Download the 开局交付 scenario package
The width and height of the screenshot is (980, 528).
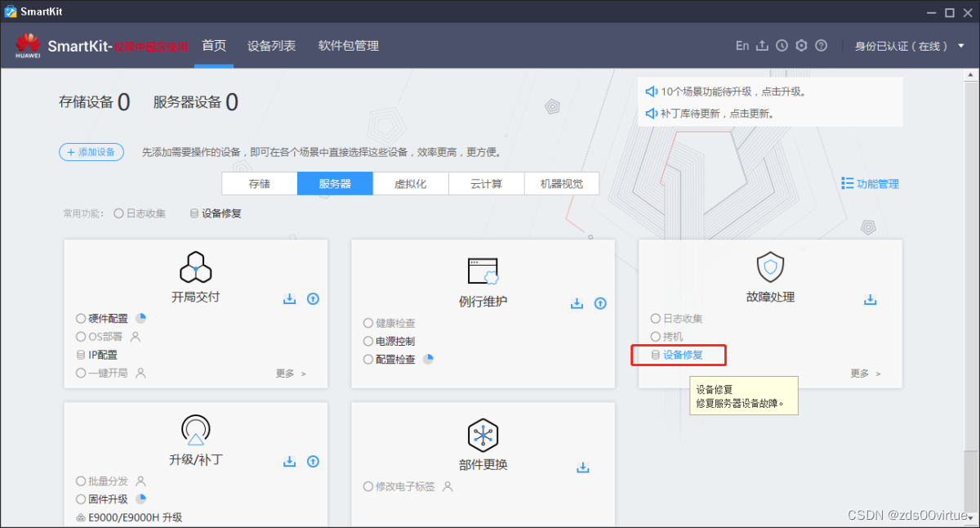[289, 299]
